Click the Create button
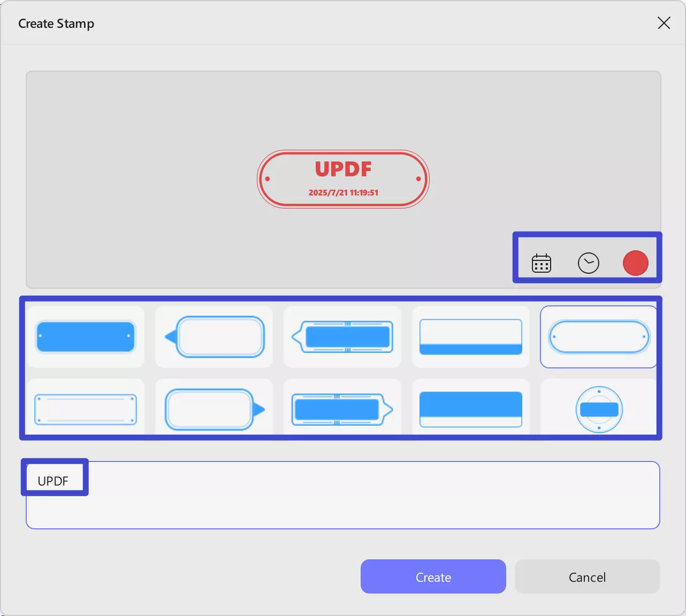The image size is (686, 616). [x=433, y=576]
